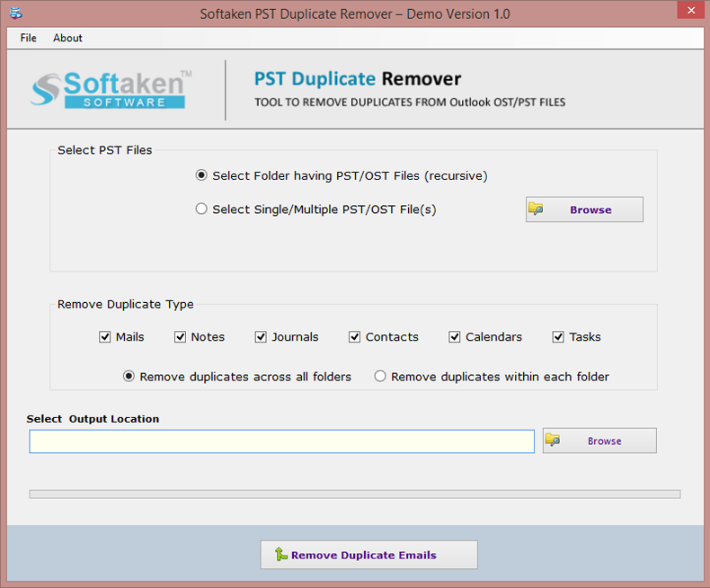
Task: Toggle the Notes checkbox
Action: click(181, 337)
